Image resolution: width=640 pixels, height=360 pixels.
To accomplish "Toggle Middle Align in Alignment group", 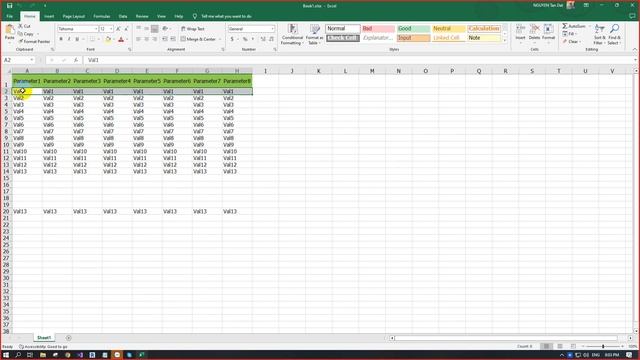I will (x=147, y=29).
